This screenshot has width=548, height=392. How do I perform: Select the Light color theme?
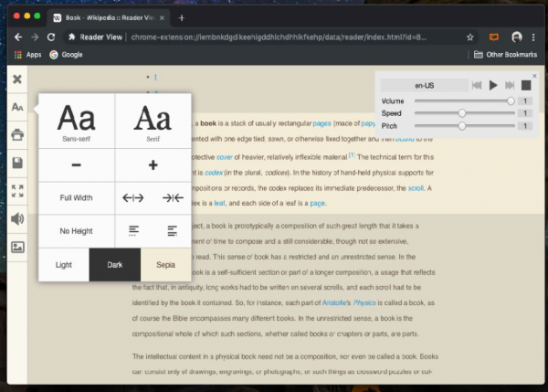pos(63,264)
